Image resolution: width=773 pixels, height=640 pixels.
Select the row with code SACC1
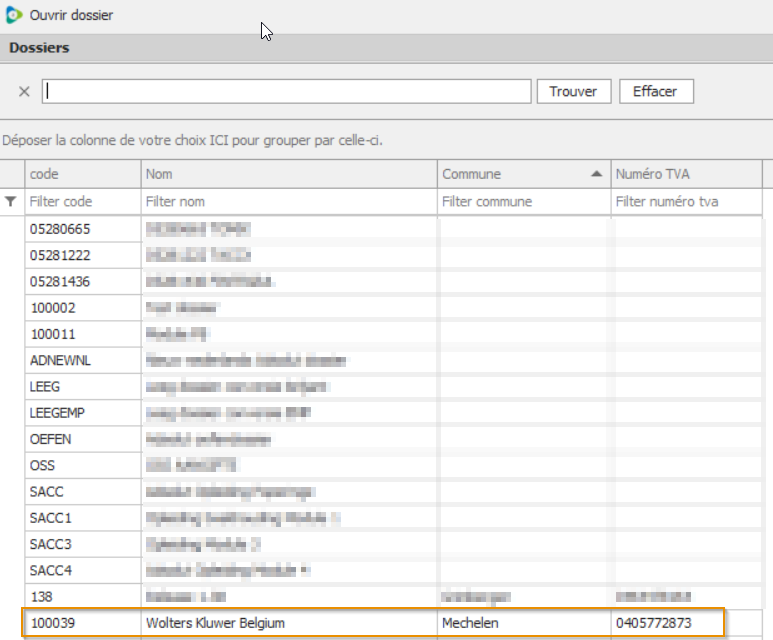pyautogui.click(x=393, y=518)
